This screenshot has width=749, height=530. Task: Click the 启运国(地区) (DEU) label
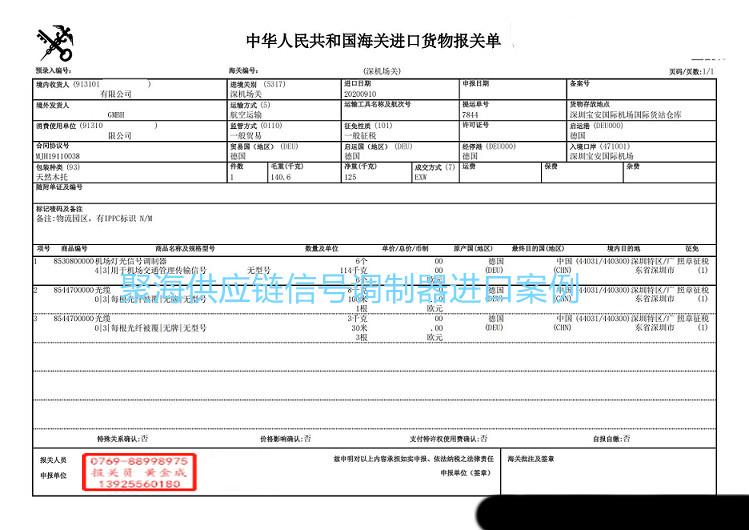pyautogui.click(x=378, y=147)
